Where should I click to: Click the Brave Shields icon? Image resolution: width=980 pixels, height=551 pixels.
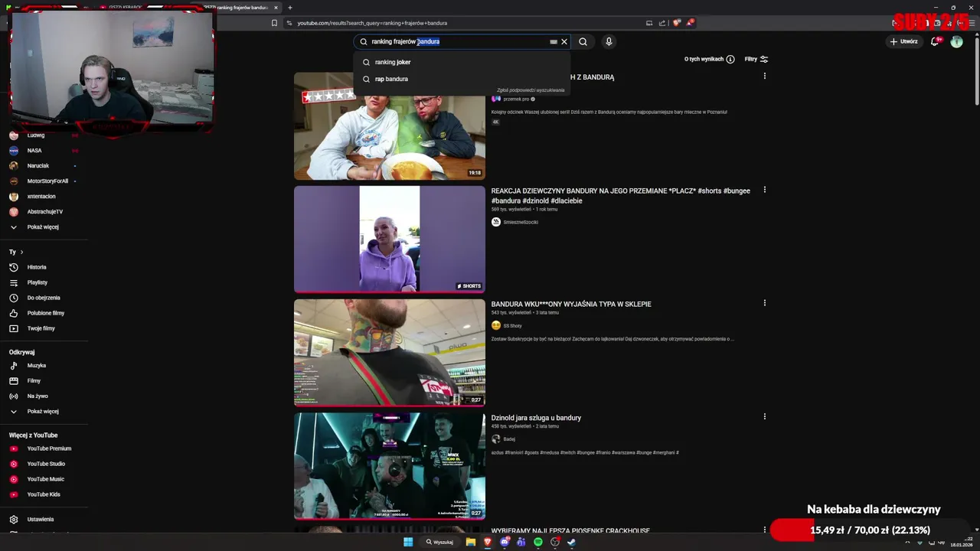[x=676, y=23]
